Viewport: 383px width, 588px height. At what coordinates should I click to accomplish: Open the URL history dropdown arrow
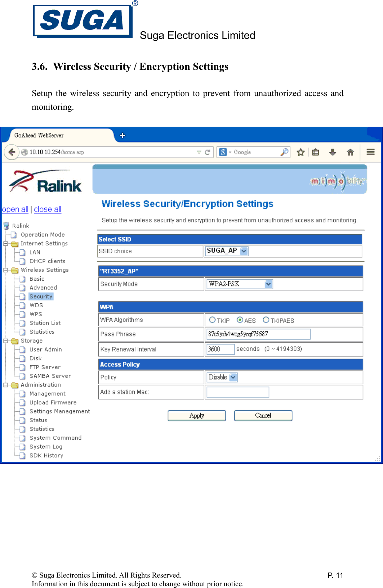(199, 152)
